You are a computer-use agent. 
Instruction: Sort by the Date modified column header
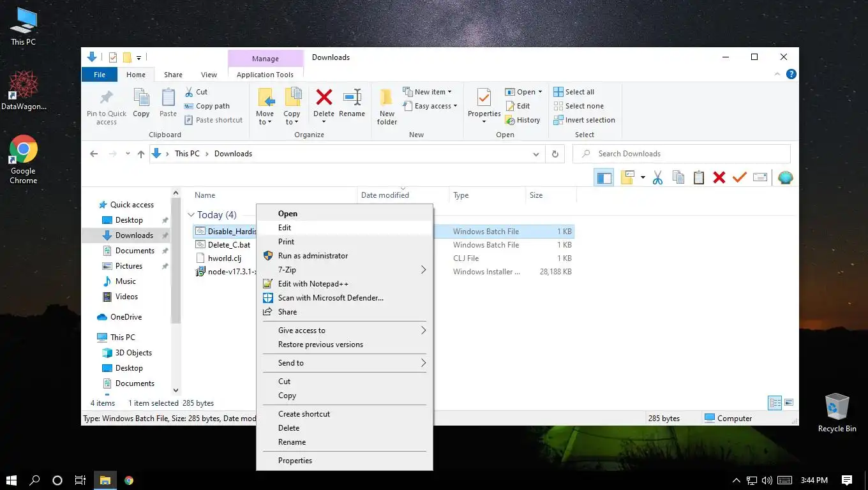[x=402, y=195]
